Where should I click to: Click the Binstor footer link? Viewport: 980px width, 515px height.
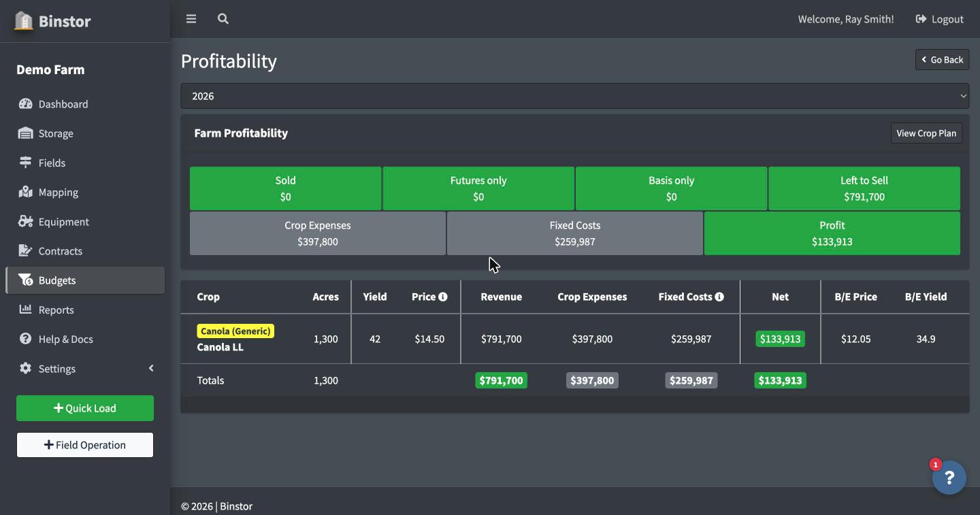236,506
